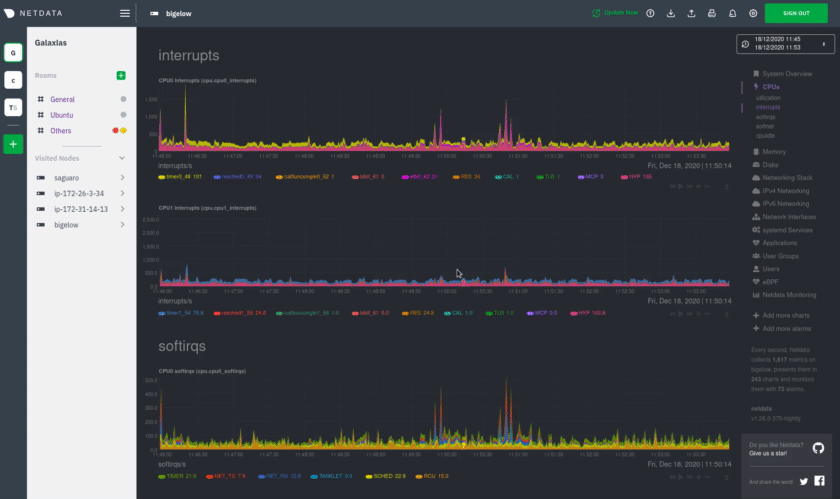Open the eBPF section
840x499 pixels.
(770, 282)
